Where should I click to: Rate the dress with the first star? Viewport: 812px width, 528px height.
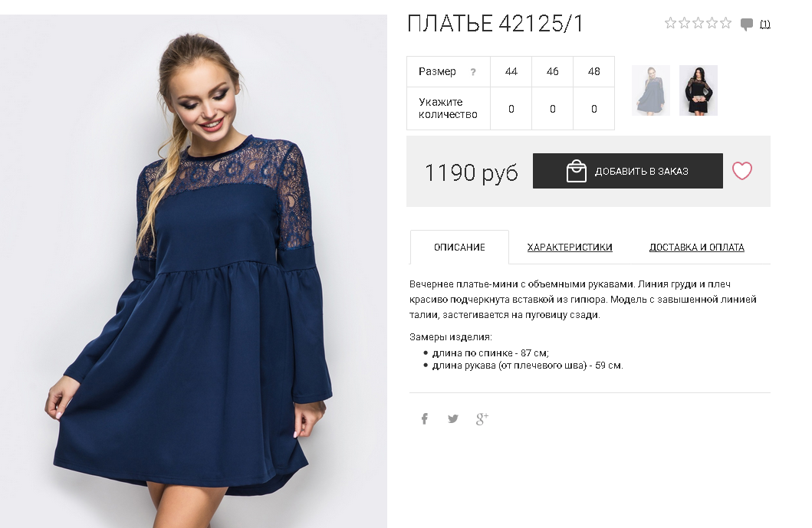point(671,23)
